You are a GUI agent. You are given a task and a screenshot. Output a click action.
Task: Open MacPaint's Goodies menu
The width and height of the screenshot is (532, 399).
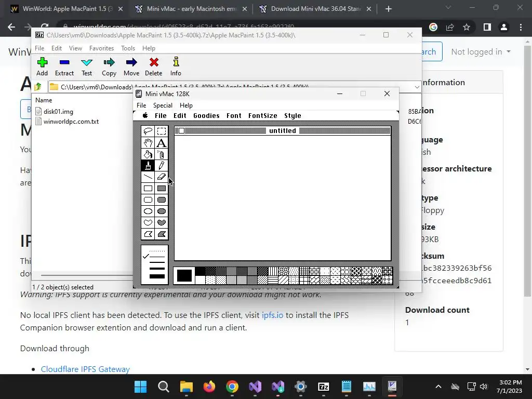(x=206, y=115)
